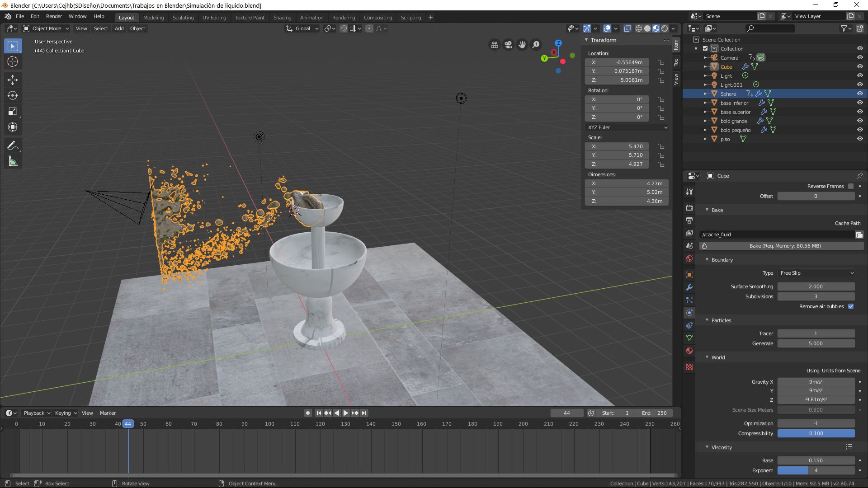
Task: Open Boundary Type Free Slip dropdown
Action: 816,273
